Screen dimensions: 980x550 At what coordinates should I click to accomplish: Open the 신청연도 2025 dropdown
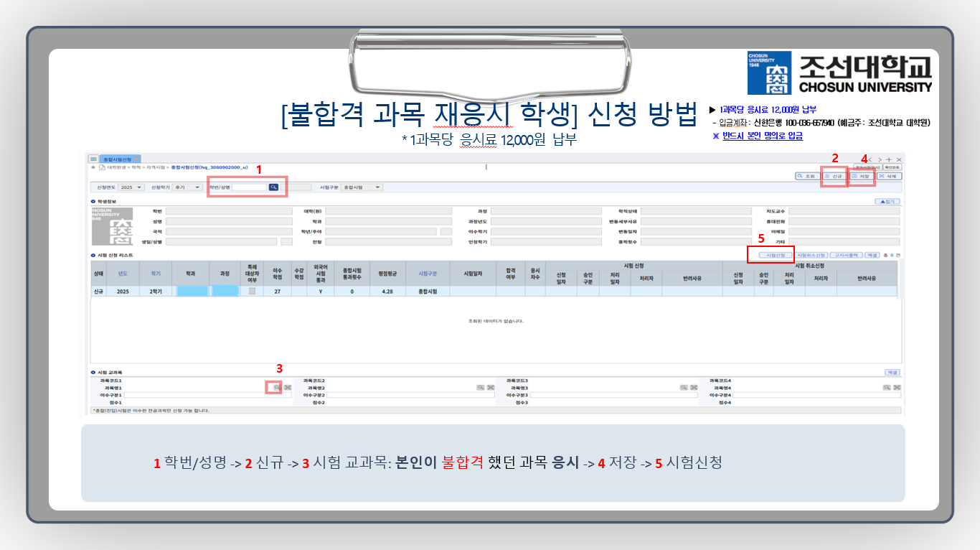131,187
